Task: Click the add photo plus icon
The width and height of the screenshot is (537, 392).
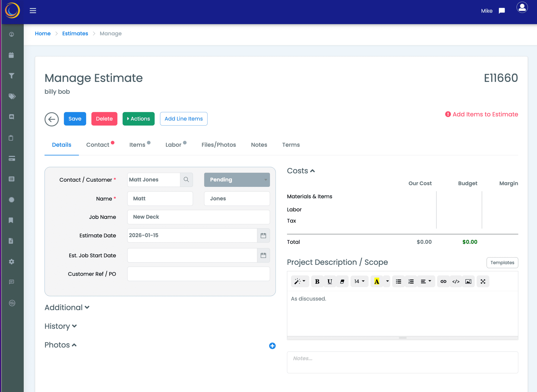Action: click(x=272, y=346)
